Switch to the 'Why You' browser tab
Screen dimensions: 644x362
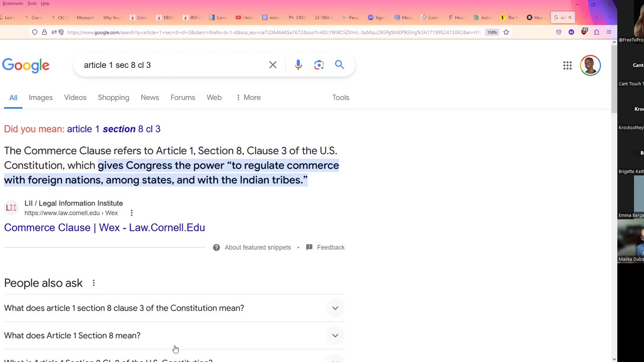[111, 18]
